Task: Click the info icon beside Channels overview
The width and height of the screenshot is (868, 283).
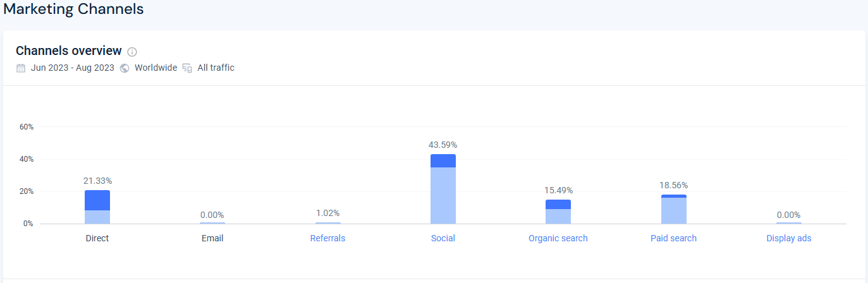Action: [132, 52]
